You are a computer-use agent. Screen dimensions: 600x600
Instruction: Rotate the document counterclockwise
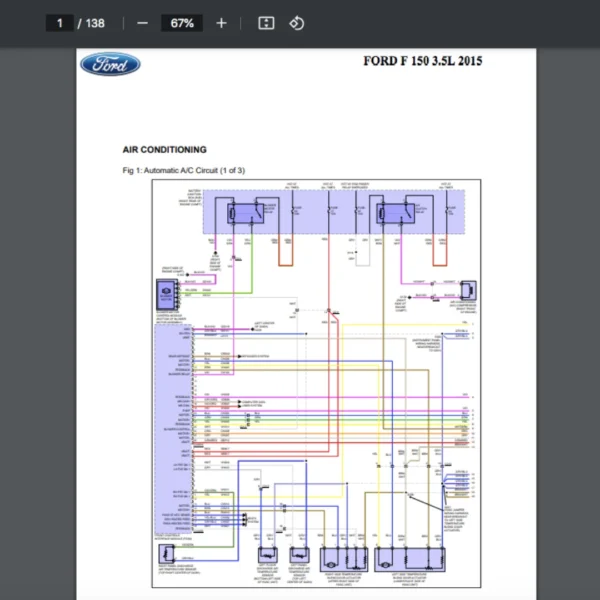point(296,23)
